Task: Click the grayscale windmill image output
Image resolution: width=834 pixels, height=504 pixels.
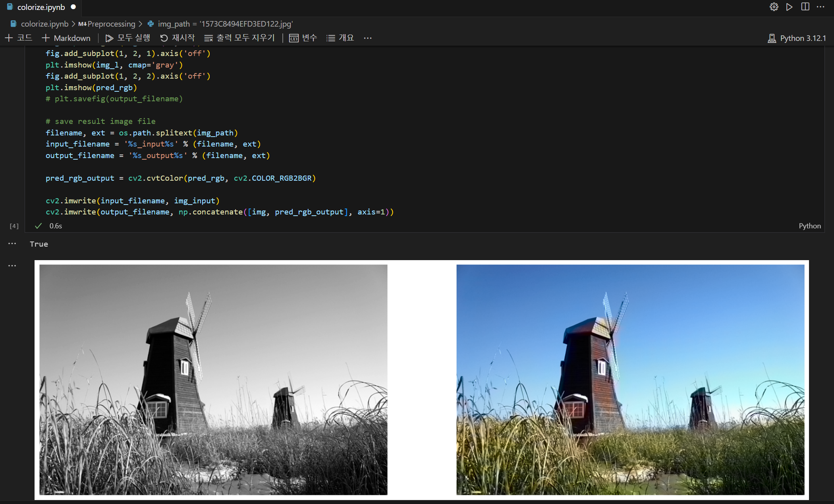Action: [213, 380]
